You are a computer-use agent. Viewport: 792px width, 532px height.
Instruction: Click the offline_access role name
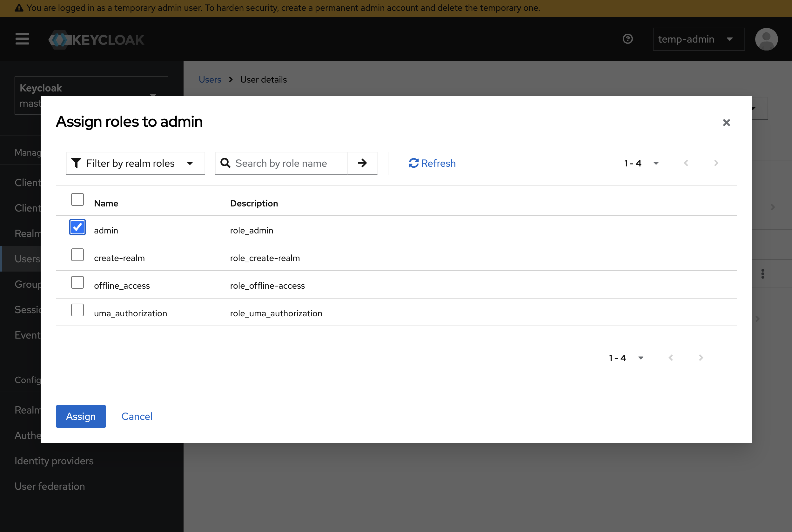click(122, 286)
